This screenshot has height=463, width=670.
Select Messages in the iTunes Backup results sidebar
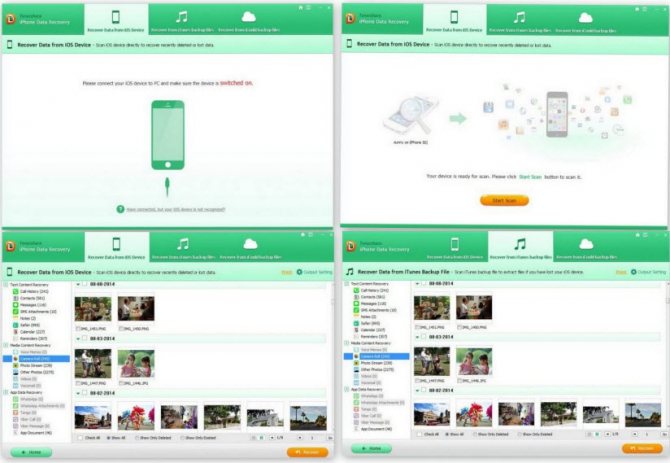pos(370,304)
